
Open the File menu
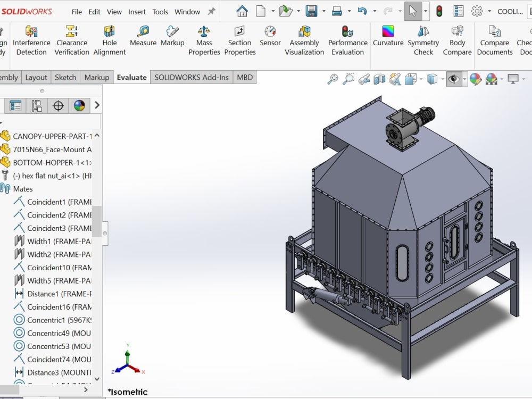(x=77, y=12)
